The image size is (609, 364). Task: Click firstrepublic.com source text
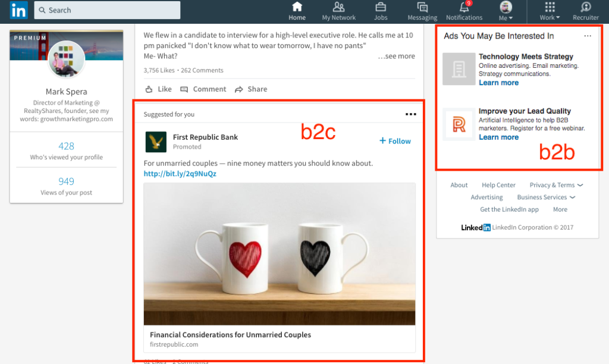[174, 344]
